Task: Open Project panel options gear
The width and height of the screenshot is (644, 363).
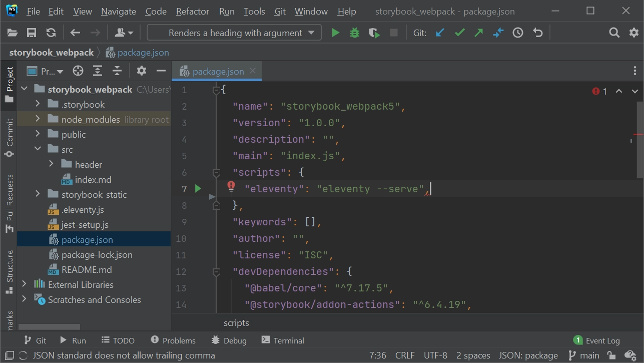Action: (142, 71)
